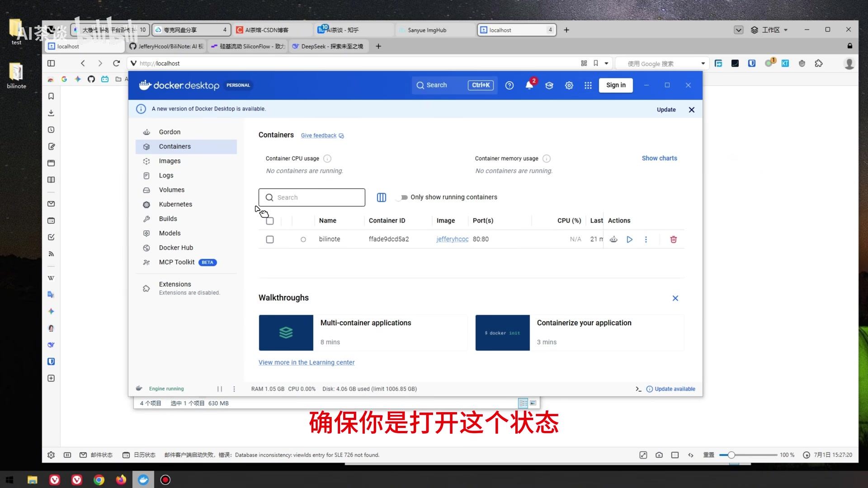Open Chrome from the Windows taskbar
Screen dimensions: 868x488
coord(99,480)
